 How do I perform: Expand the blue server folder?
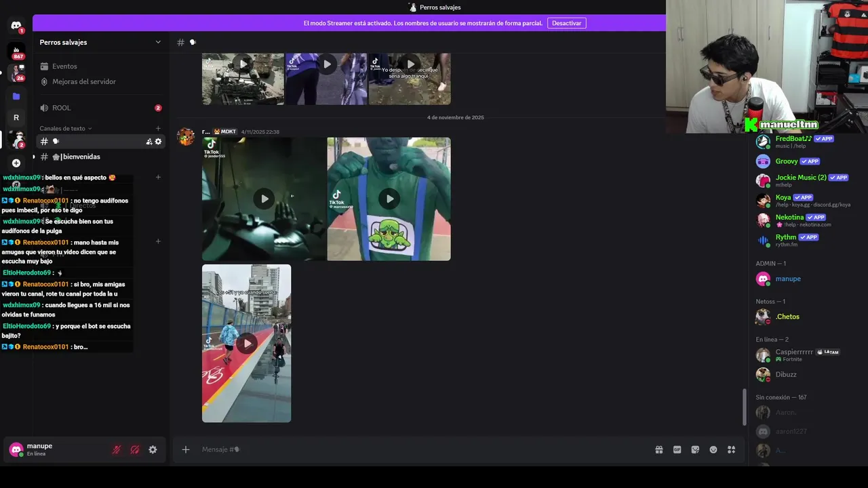coord(16,96)
